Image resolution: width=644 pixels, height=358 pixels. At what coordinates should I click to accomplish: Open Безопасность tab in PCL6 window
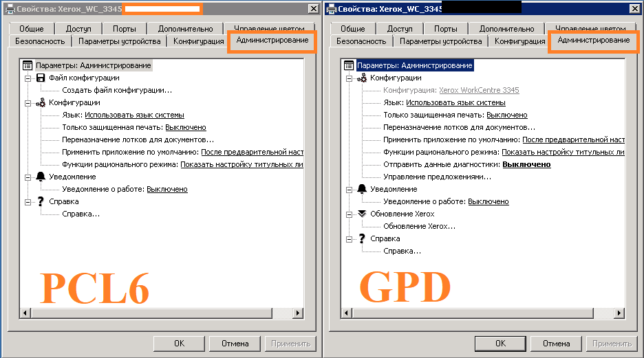(x=40, y=41)
